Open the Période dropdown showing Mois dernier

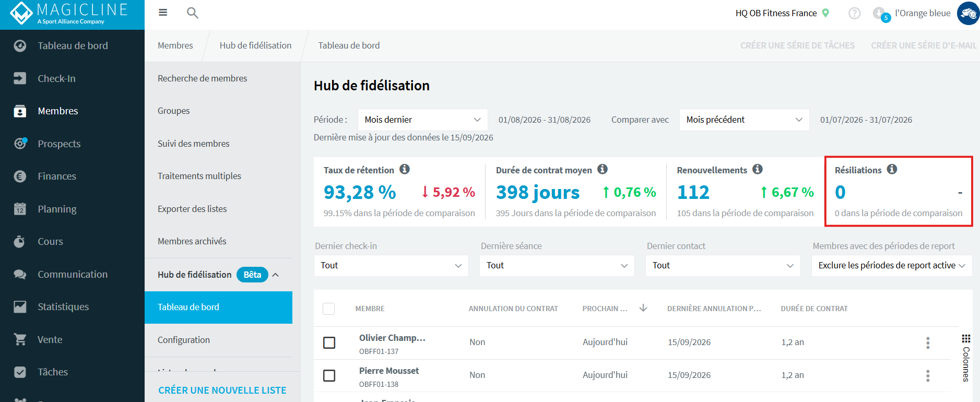coord(423,120)
